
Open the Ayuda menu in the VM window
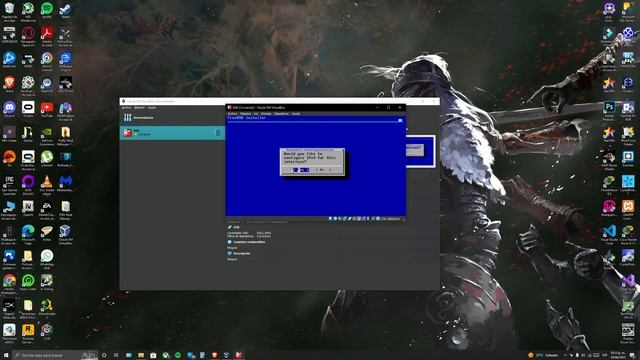(296, 114)
